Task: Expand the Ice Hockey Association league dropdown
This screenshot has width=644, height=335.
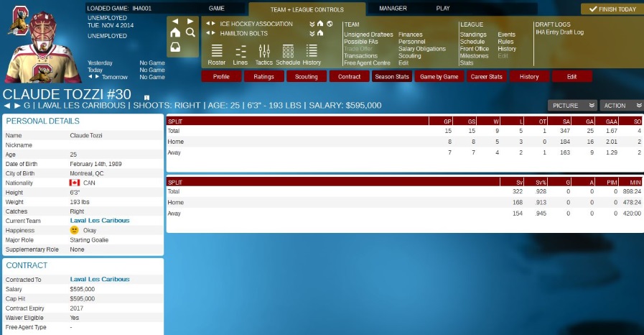Action: tap(312, 24)
